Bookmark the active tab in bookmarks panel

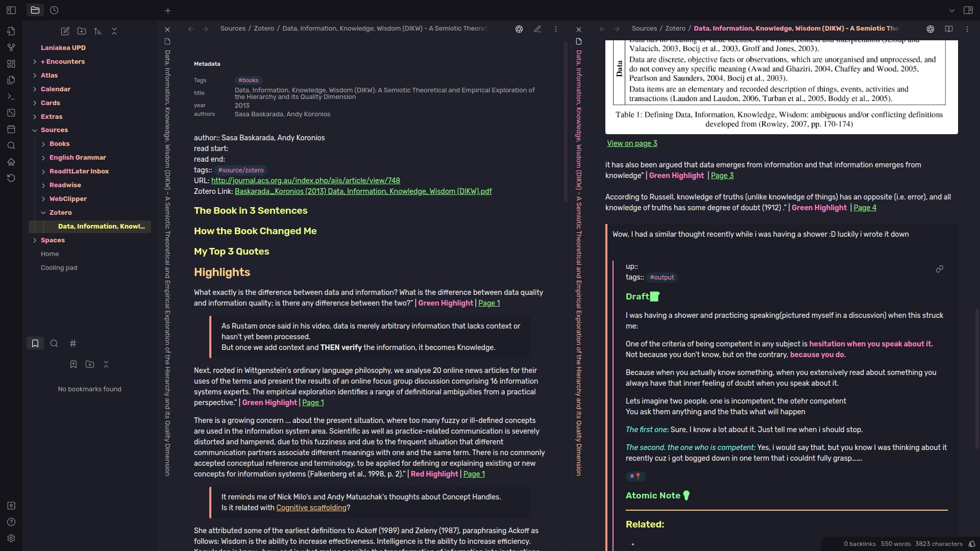(x=73, y=364)
